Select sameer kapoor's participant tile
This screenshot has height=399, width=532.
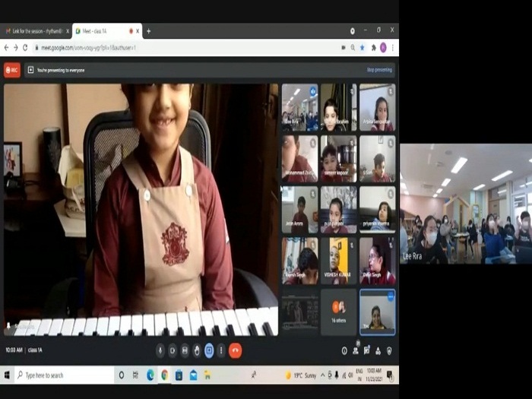coord(339,159)
